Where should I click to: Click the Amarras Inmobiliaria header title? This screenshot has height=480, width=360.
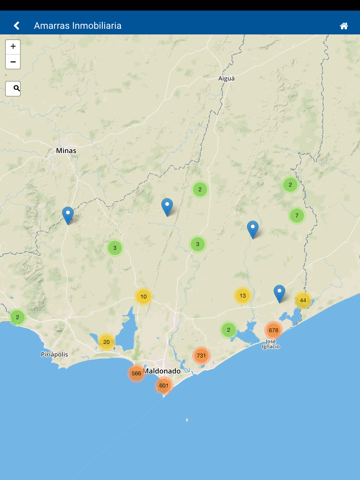tap(78, 26)
